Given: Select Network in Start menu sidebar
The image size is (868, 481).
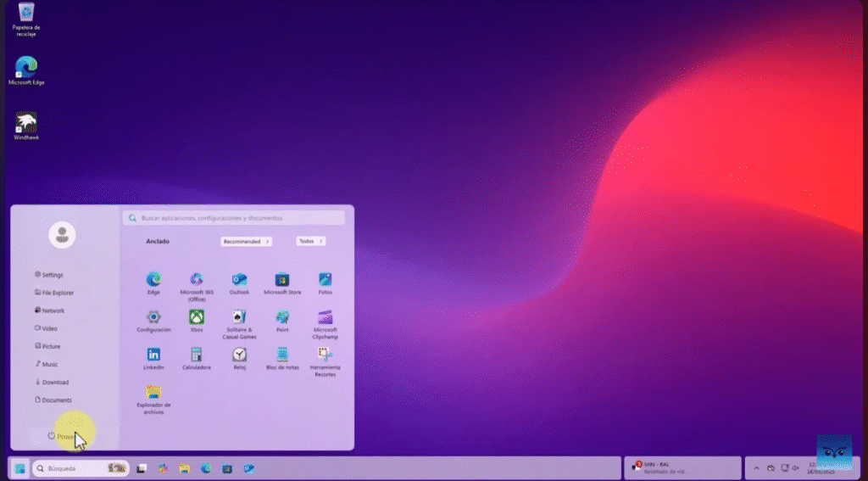Looking at the screenshot, I should 53,310.
